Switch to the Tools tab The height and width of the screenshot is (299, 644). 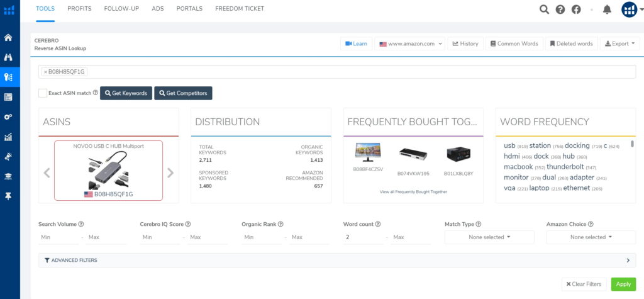point(45,9)
